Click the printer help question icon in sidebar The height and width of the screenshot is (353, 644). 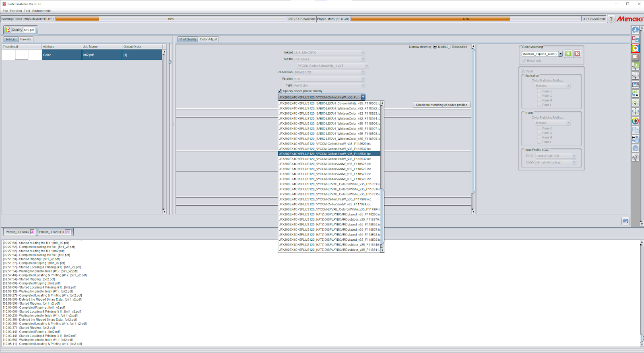tap(635, 157)
